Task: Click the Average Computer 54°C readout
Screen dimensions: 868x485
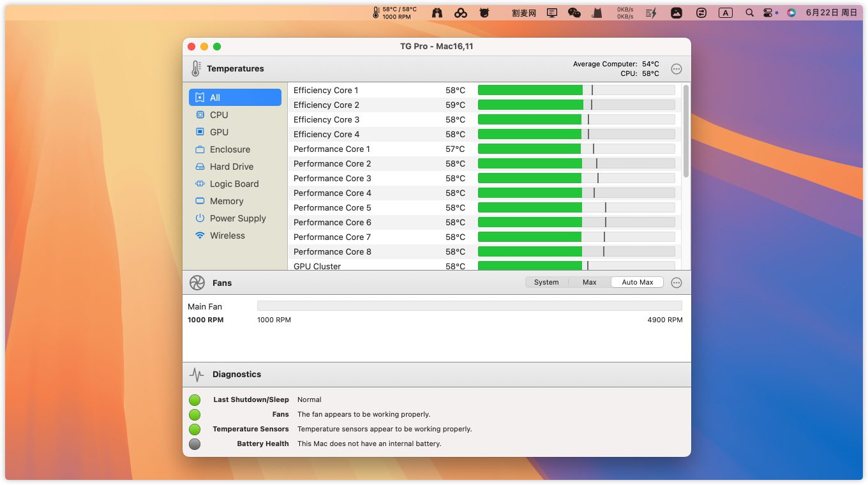Action: tap(616, 64)
